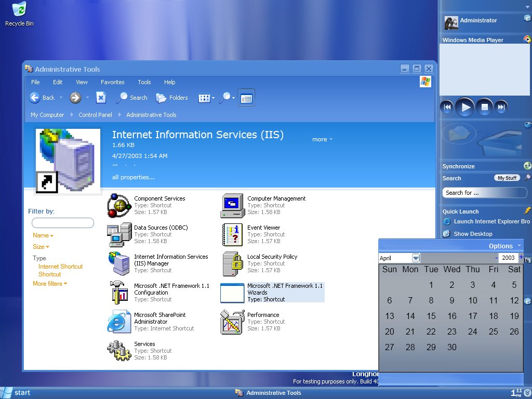Click the Quick Launch lightning icon
The image size is (532, 399).
[x=528, y=211]
